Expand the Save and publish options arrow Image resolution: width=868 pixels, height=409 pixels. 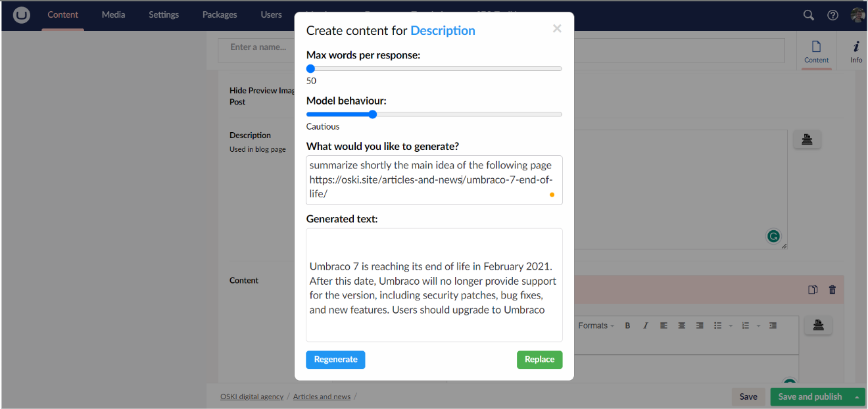click(857, 397)
